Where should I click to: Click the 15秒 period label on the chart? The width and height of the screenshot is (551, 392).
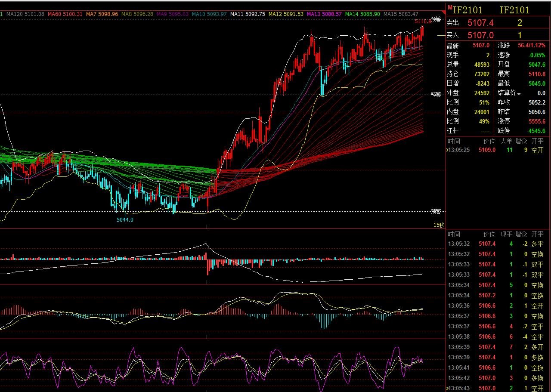(439, 225)
